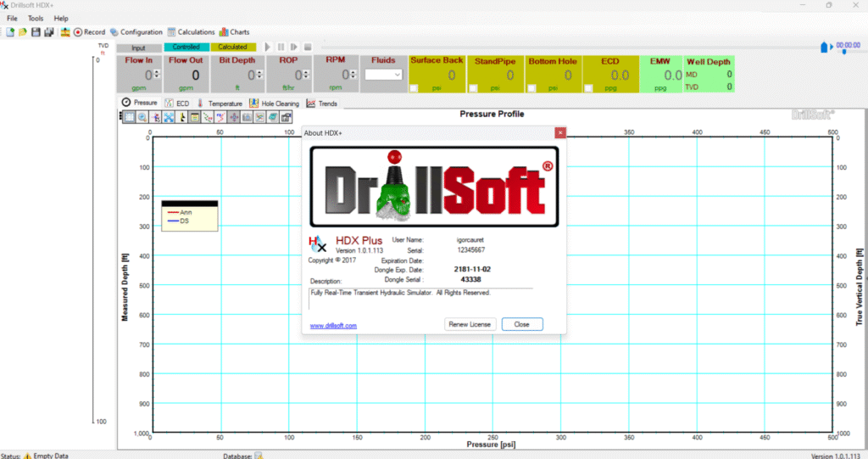868x459 pixels.
Task: Click the blue four-arrow zoom extents icon
Action: 169,117
